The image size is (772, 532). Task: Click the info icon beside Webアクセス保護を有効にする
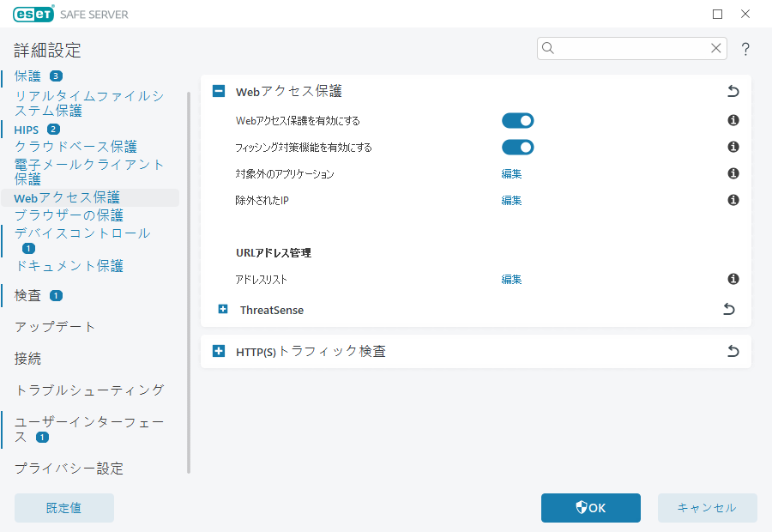[x=733, y=121]
